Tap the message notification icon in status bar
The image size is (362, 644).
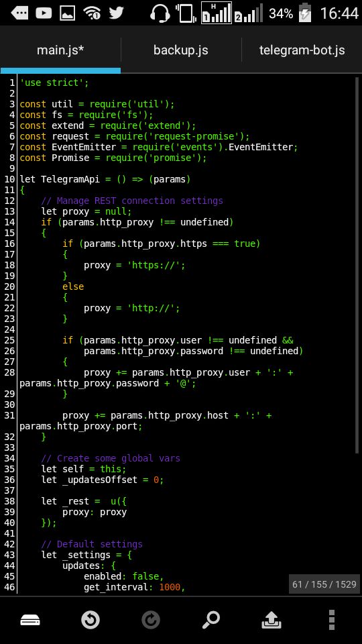[x=19, y=13]
